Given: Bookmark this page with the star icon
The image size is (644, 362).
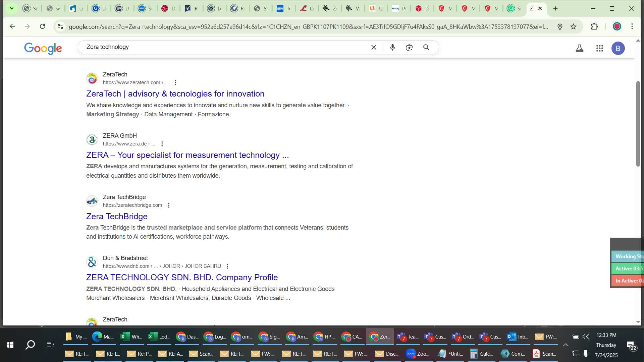Looking at the screenshot, I should 574,26.
